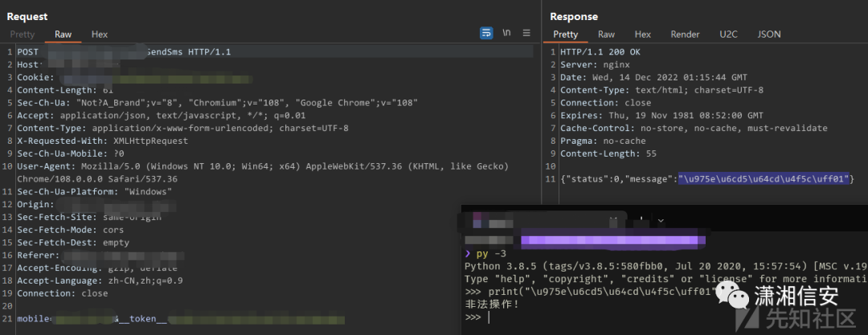The image size is (868, 335).
Task: Click the new tab plus icon in terminal
Action: click(x=641, y=219)
